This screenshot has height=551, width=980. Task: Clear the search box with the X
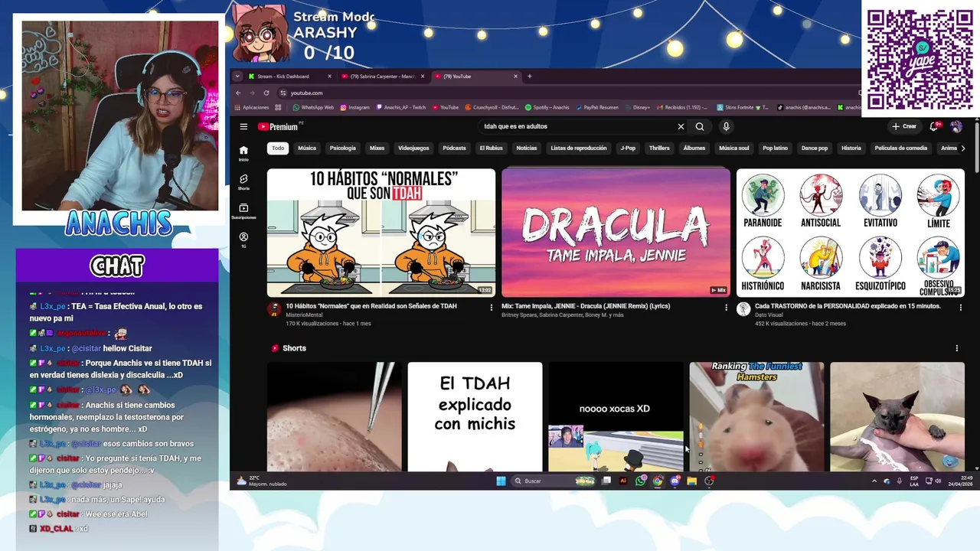(x=681, y=127)
